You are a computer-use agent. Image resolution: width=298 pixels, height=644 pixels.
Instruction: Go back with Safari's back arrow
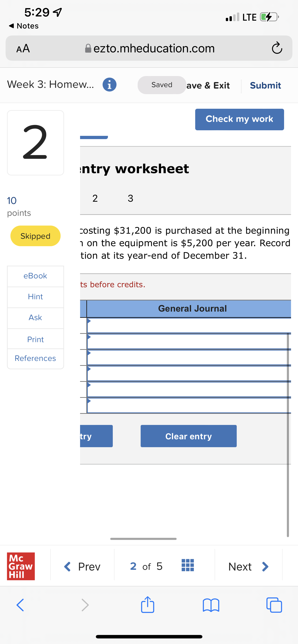coord(20,605)
